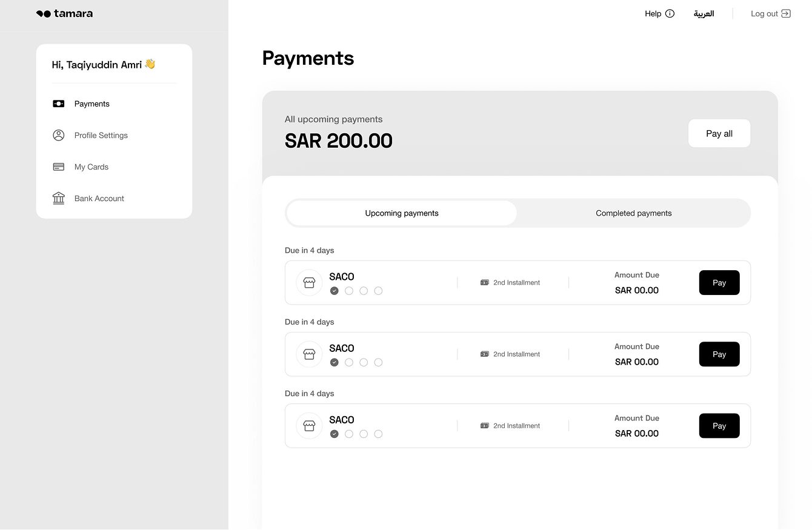The width and height of the screenshot is (812, 530).
Task: Click installment cash icon in last SACO card
Action: click(485, 426)
